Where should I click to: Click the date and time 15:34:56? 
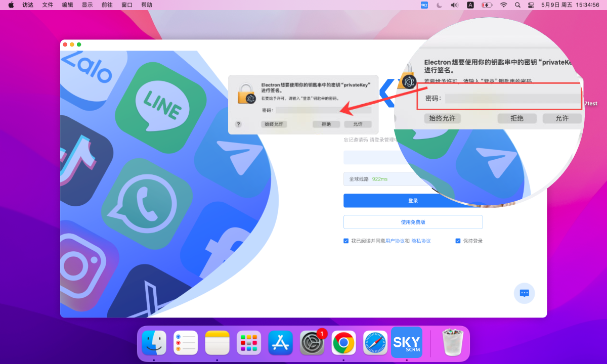click(x=570, y=5)
